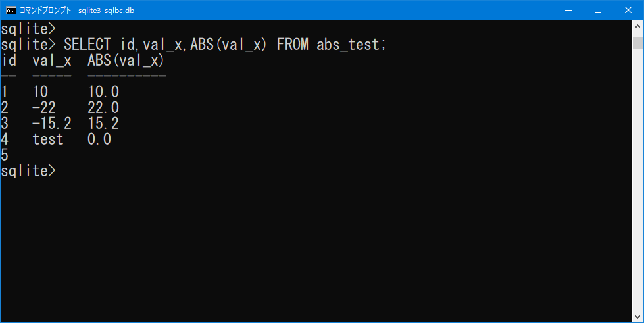The image size is (644, 323).
Task: Click the vertical scrollbar thumb
Action: coord(637,43)
